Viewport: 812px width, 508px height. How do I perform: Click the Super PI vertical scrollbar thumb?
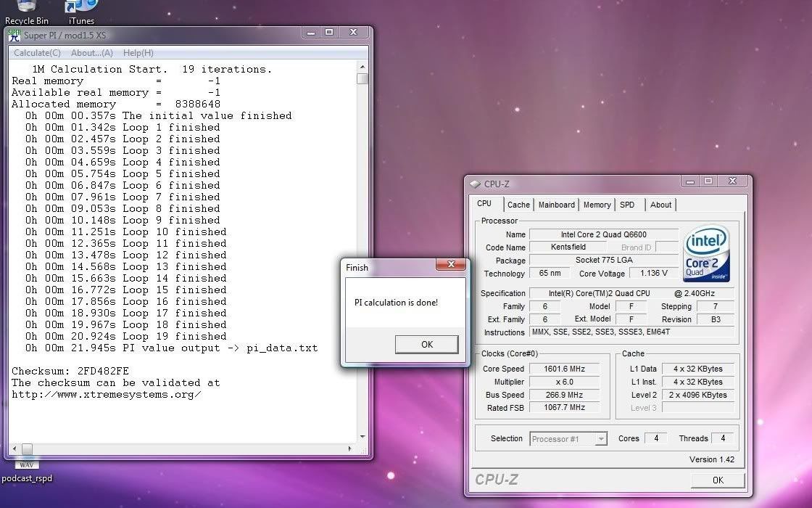pyautogui.click(x=362, y=79)
